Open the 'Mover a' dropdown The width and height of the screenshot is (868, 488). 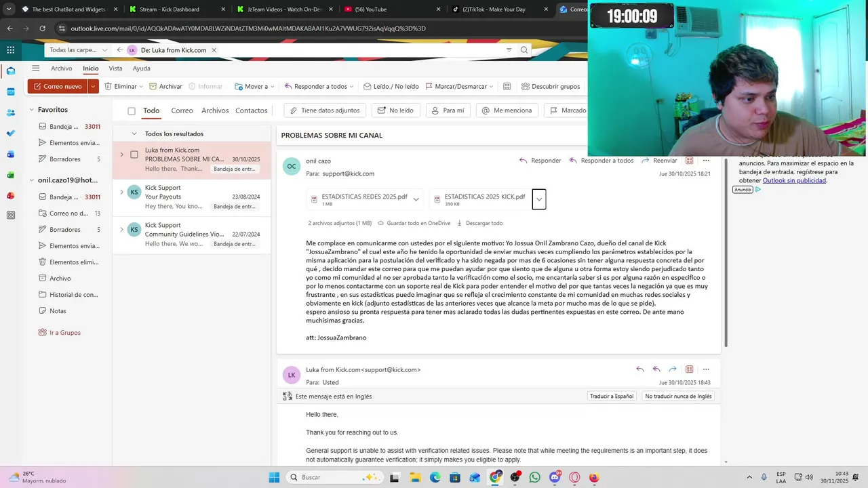pos(254,86)
